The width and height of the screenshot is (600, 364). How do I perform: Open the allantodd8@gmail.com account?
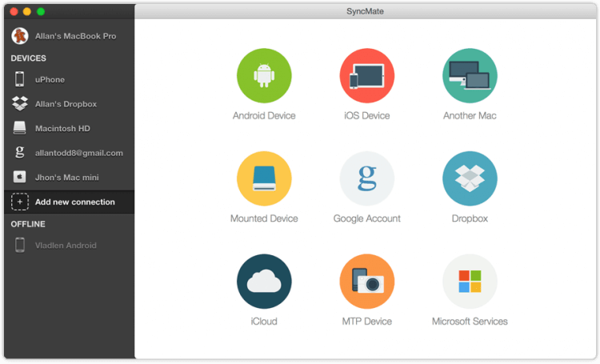click(x=79, y=153)
